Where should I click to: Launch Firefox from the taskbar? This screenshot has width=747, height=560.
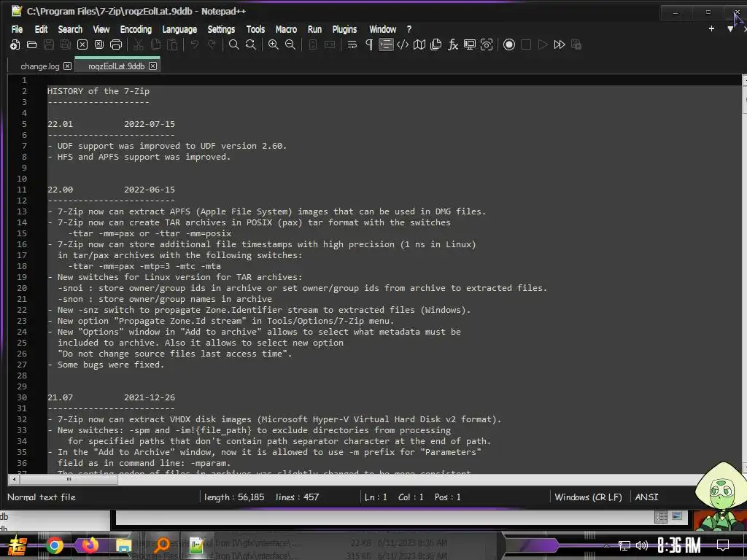tap(90, 545)
